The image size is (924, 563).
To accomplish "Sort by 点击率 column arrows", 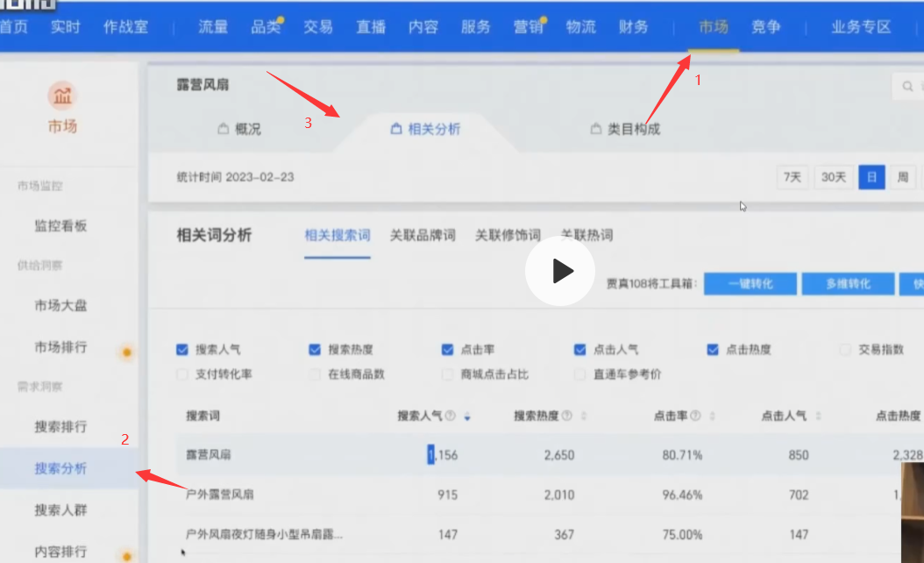I will (712, 417).
